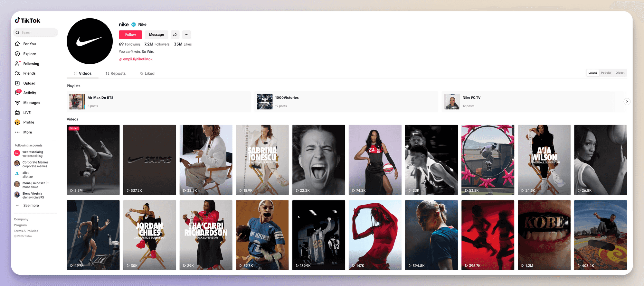Open the pinned 3.5M views video
Viewport: 644px width, 286px height.
[93, 160]
